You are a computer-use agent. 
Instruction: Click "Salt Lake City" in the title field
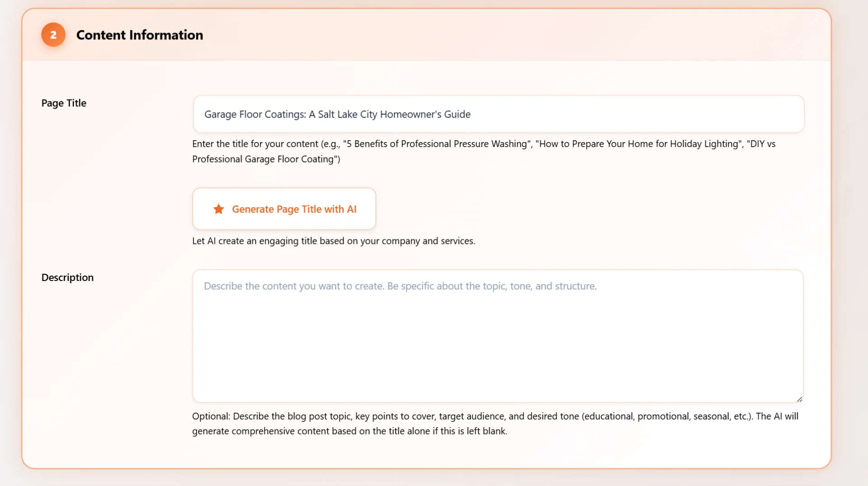pos(347,114)
